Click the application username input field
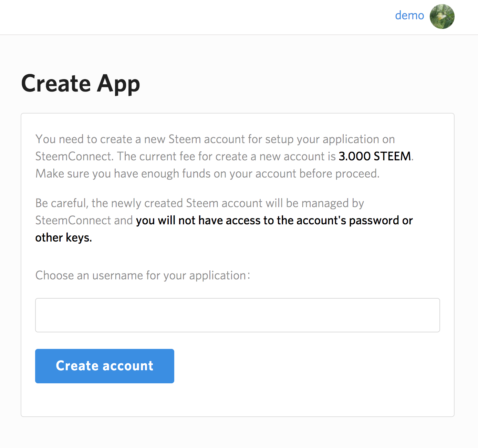Screen dimensions: 478x448 [237, 315]
